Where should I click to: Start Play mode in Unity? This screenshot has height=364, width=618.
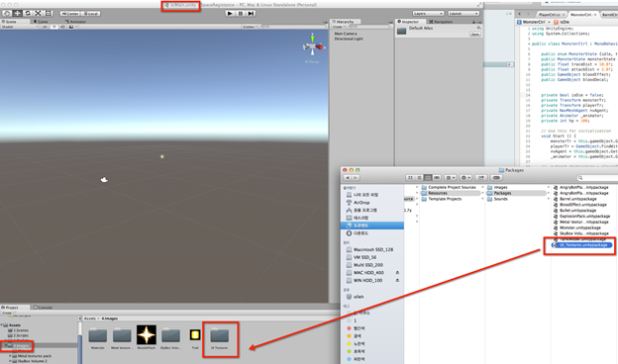pyautogui.click(x=230, y=14)
